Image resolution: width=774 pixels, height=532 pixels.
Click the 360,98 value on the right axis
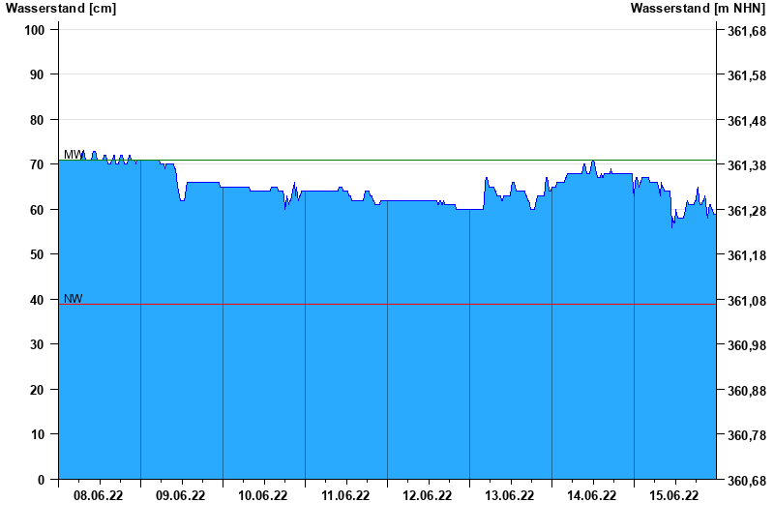click(x=747, y=345)
